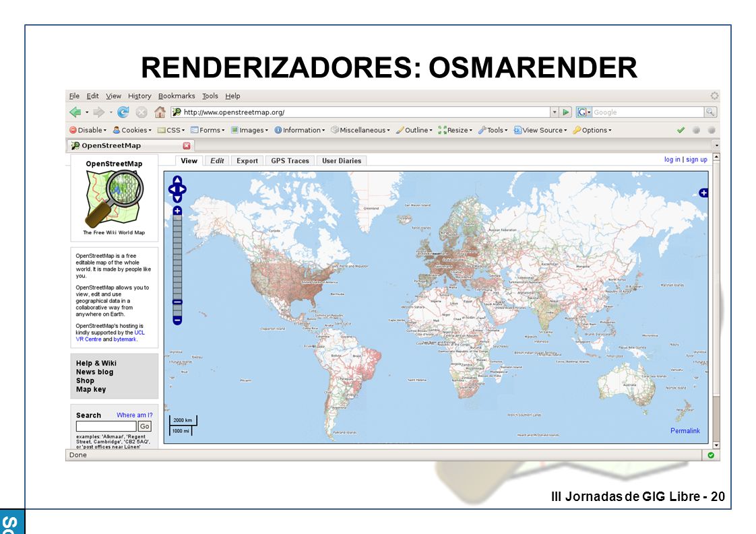Open the News blog link

point(94,372)
